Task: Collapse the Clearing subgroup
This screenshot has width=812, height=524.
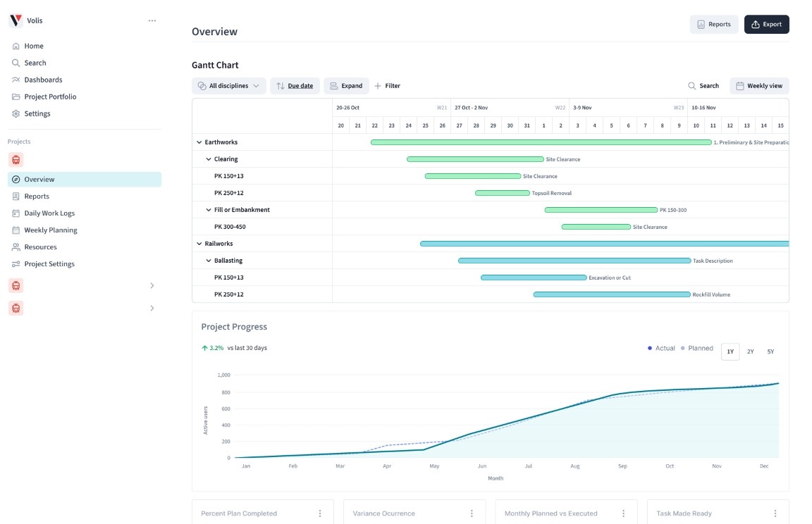Action: (x=209, y=159)
